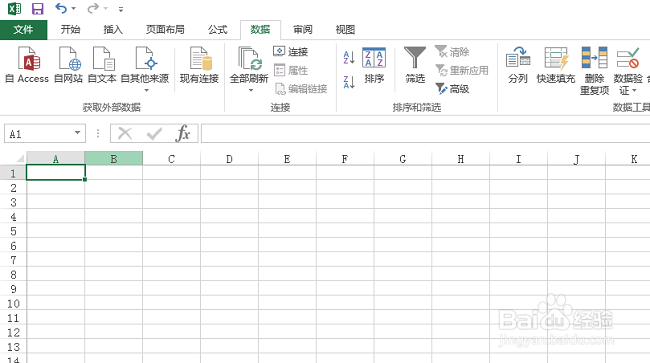Switch to the 插入 (Insert) tab
Screen dimensions: 650x363
tap(113, 29)
